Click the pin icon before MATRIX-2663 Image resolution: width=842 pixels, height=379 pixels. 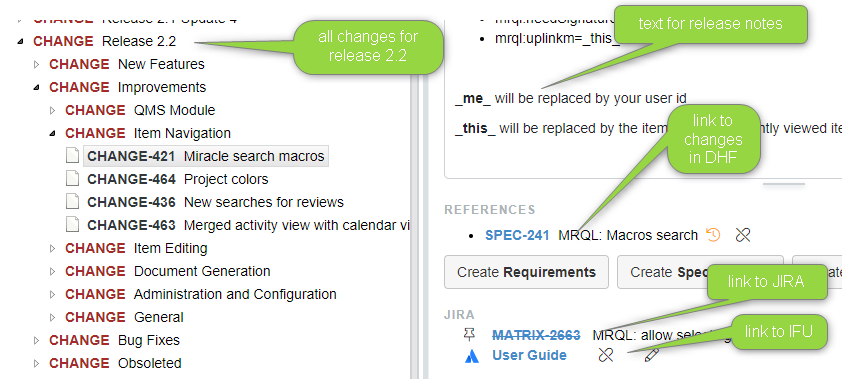pos(469,335)
